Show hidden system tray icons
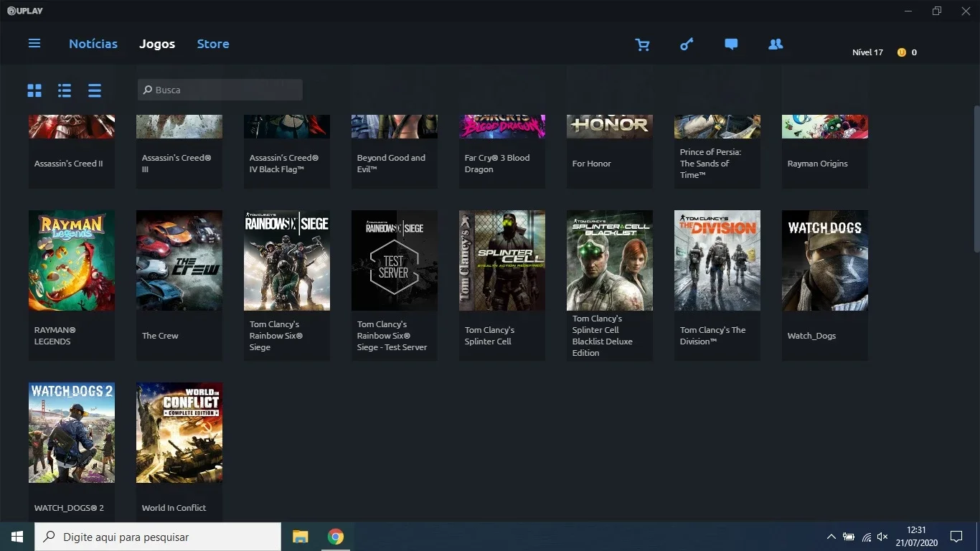 click(x=831, y=537)
